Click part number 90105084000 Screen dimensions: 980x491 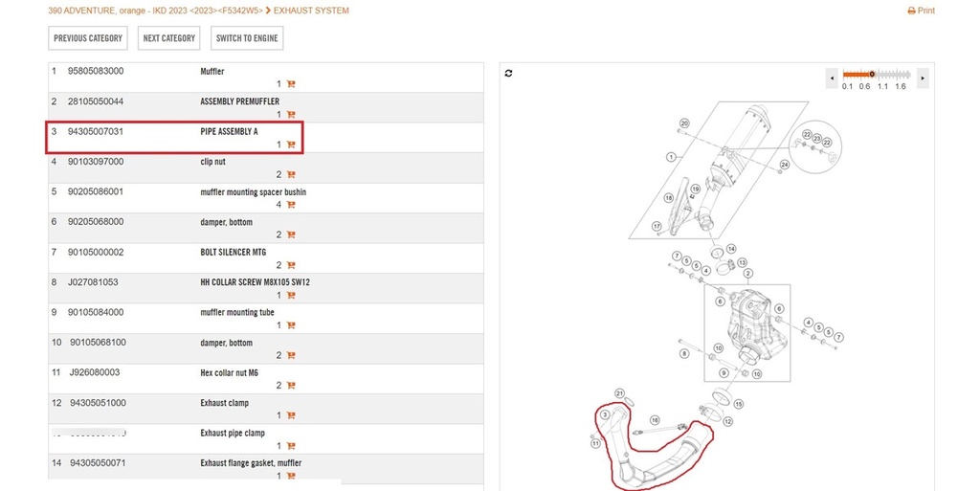point(96,312)
